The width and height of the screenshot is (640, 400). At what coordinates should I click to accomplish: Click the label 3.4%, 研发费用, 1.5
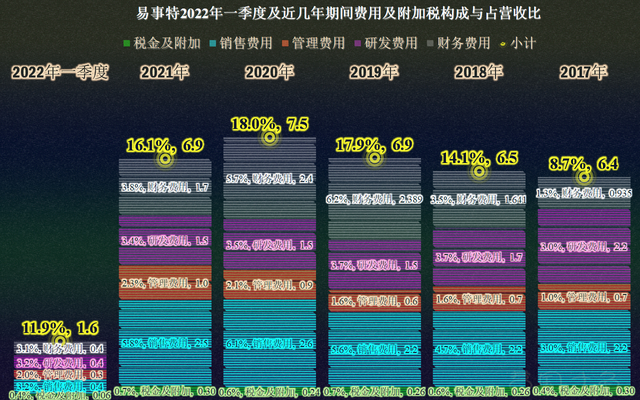pyautogui.click(x=165, y=241)
